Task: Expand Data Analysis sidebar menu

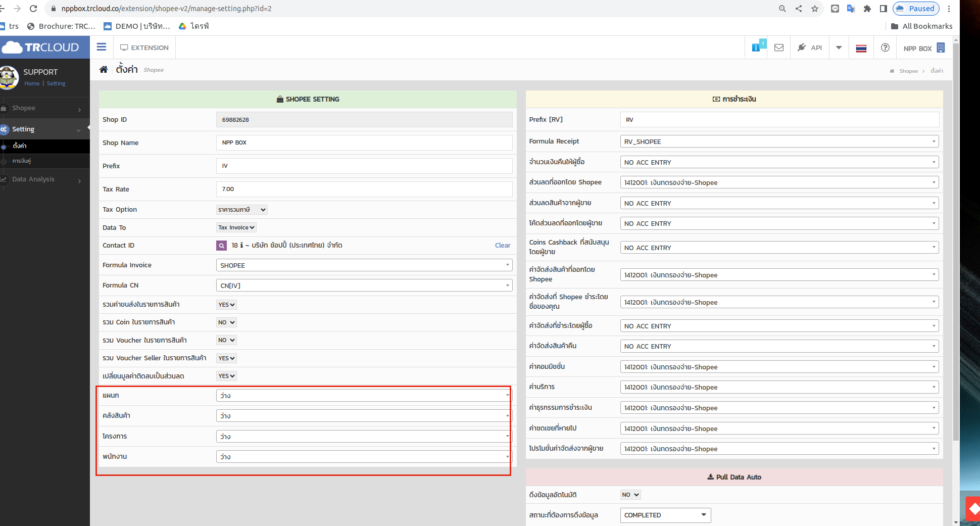Action: tap(44, 179)
